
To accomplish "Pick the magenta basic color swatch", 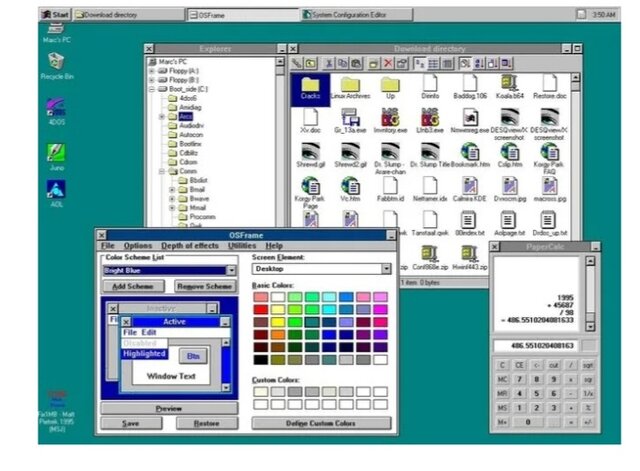I will 380,309.
